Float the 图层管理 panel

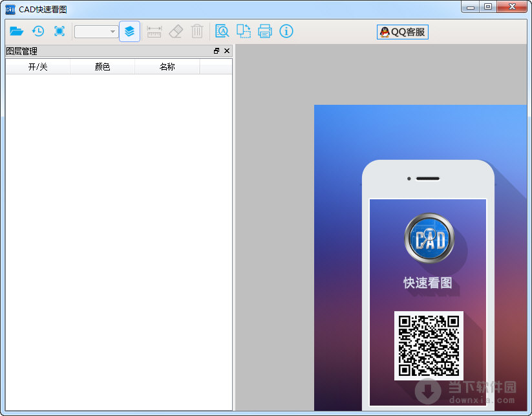217,51
